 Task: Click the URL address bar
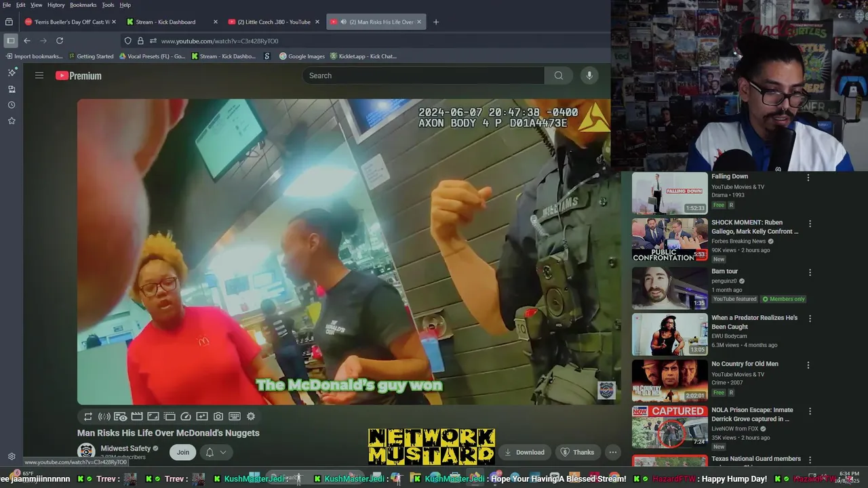tap(366, 41)
